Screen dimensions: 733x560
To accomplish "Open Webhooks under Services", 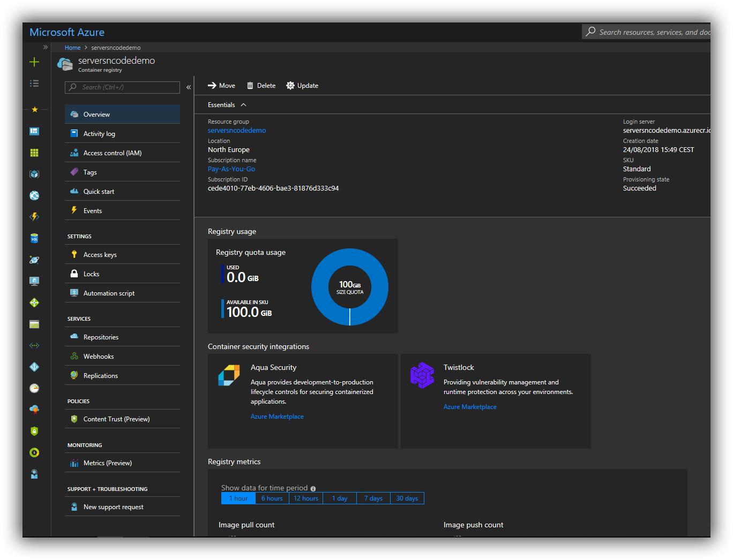I will pyautogui.click(x=122, y=356).
